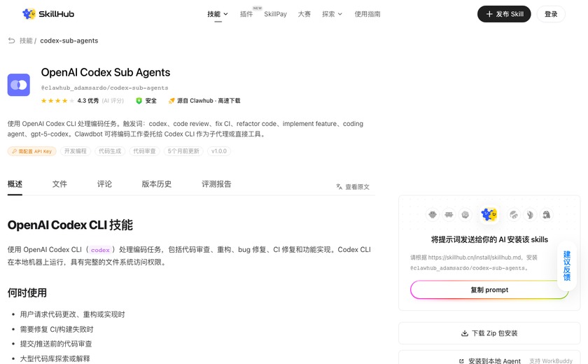Screen dimensions: 588x364
Task: Click the plus icon in 发布 Skill
Action: coord(489,14)
